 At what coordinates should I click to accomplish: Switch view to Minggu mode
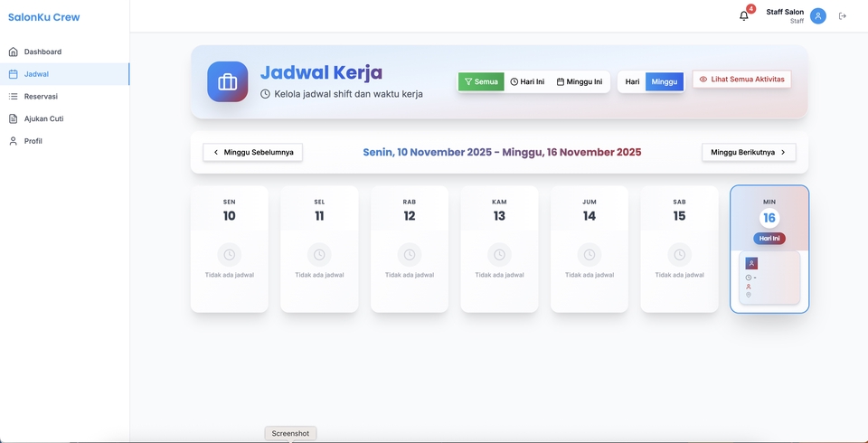click(x=665, y=82)
